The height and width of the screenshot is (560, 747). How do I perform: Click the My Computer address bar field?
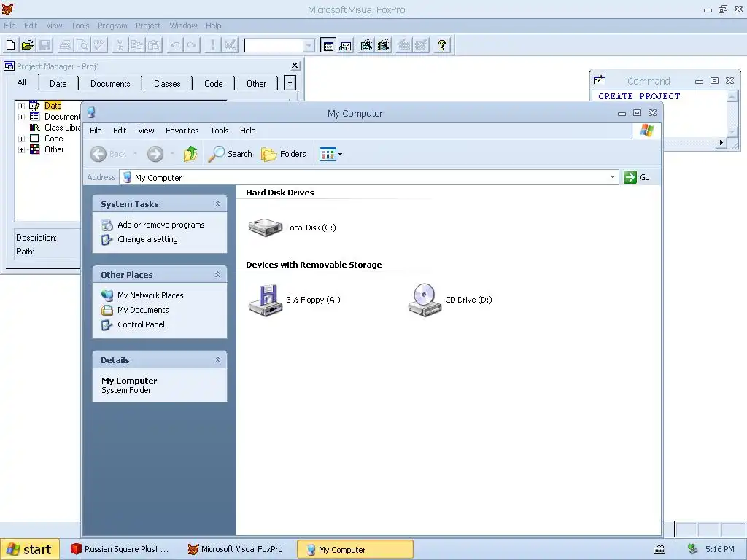click(x=368, y=178)
